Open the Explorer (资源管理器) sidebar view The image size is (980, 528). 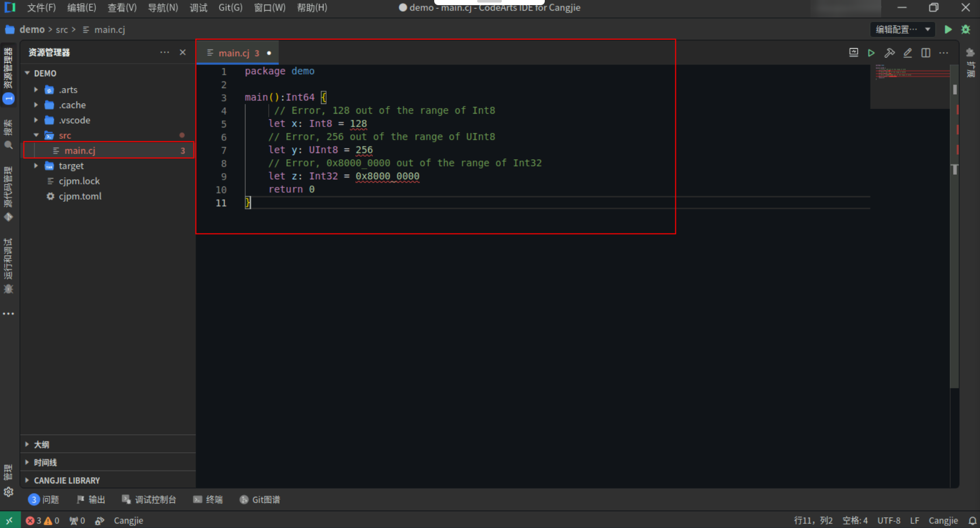click(x=8, y=76)
